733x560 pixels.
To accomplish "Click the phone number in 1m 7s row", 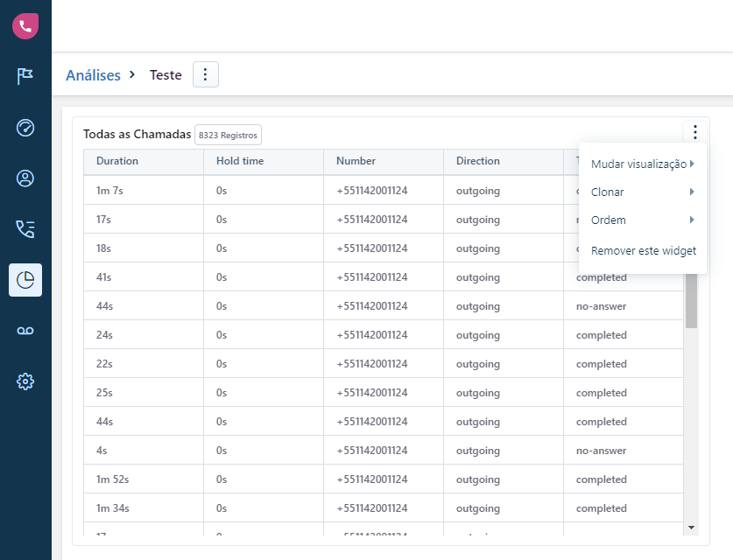I will tap(372, 191).
